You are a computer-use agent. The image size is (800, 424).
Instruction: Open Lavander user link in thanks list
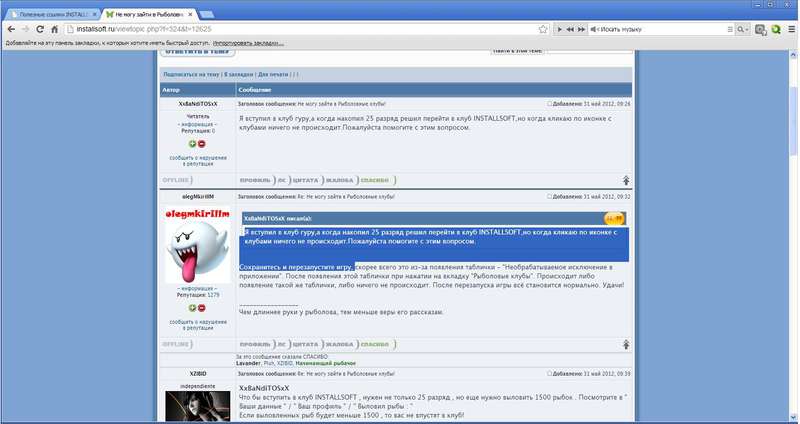(248, 363)
